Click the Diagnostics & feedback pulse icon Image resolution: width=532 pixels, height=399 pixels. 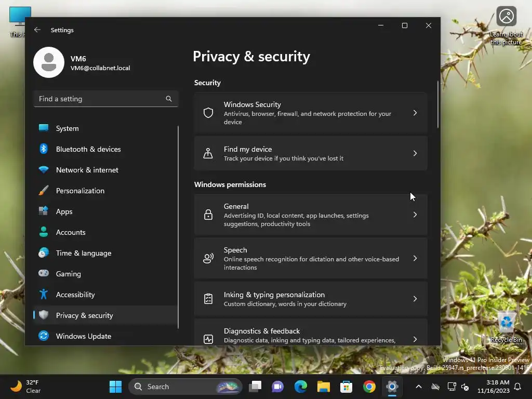[x=208, y=339]
